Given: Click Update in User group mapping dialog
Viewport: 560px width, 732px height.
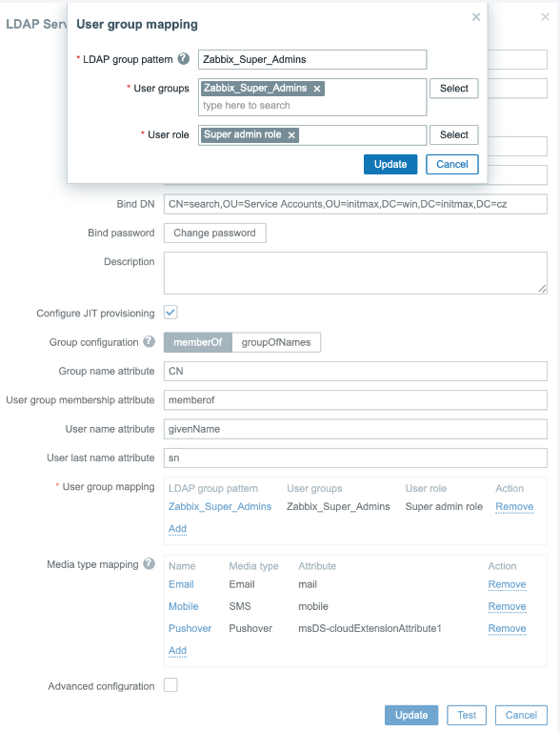Looking at the screenshot, I should tap(390, 164).
